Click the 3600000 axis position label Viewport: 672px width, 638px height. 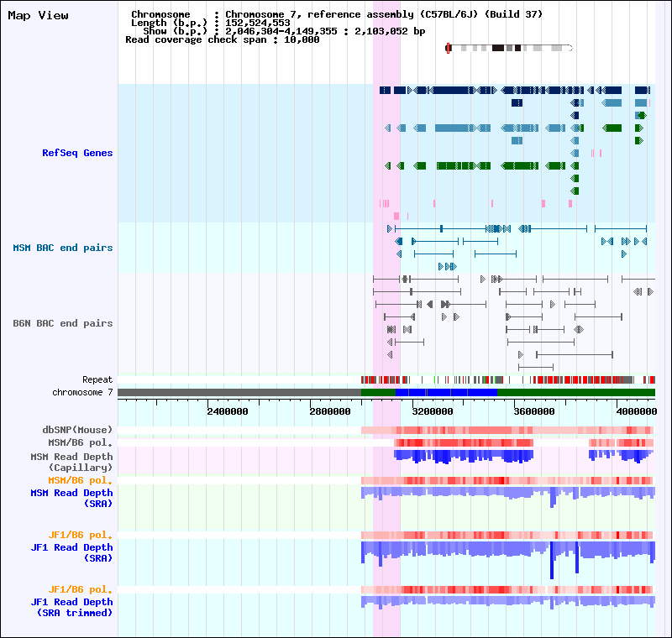[x=534, y=411]
